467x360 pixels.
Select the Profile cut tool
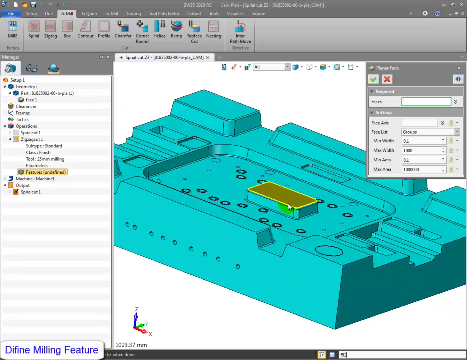pos(104,29)
